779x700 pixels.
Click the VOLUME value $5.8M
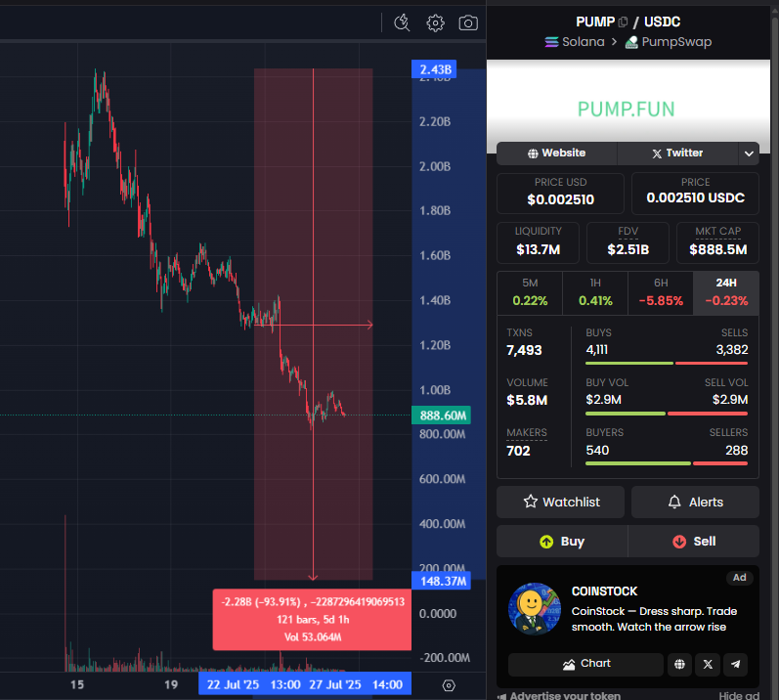(527, 400)
